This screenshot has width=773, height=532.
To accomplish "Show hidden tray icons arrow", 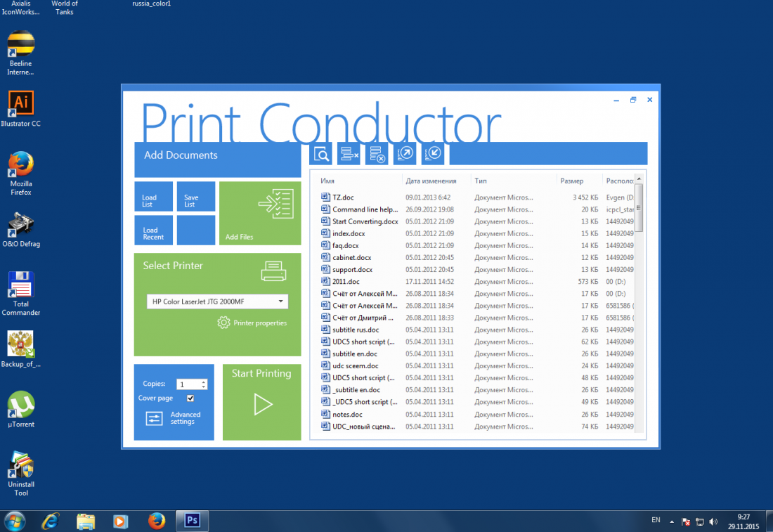I will (x=671, y=521).
